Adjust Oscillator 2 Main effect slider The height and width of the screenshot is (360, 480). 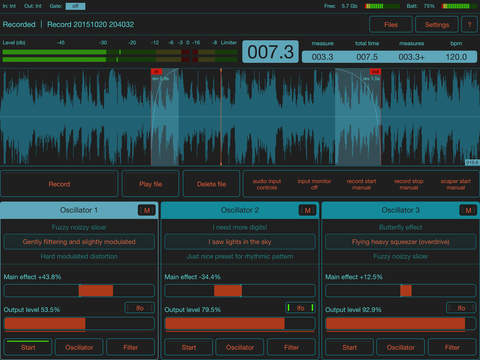(240, 291)
